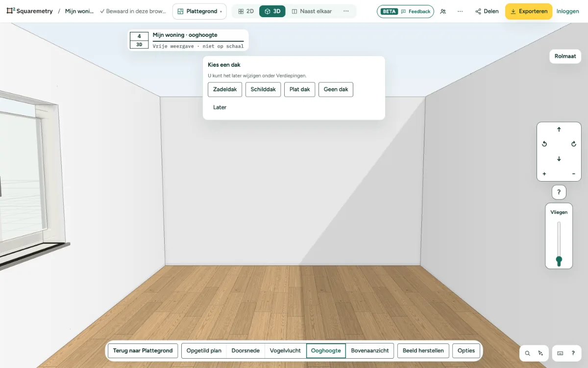Click the magnifier search icon

pyautogui.click(x=528, y=353)
